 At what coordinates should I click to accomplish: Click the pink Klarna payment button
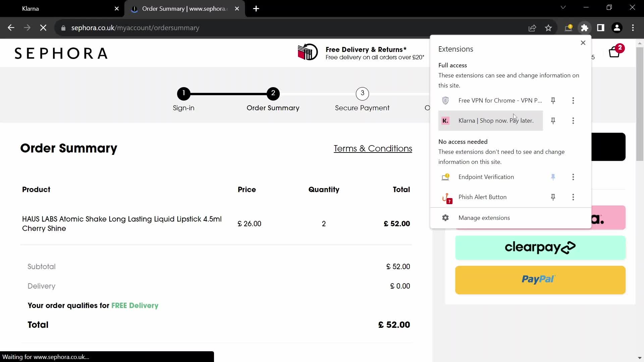click(x=608, y=218)
